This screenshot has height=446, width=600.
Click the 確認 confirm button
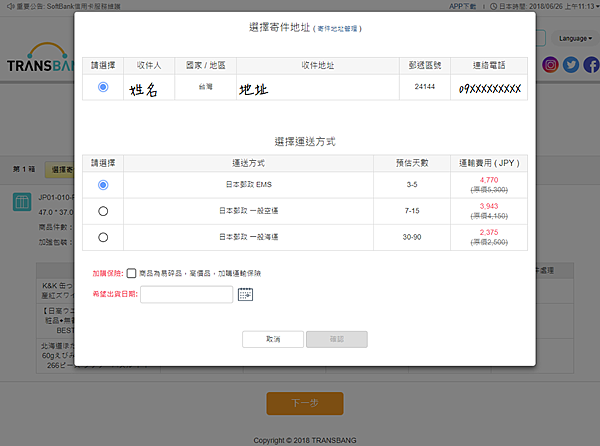(337, 339)
